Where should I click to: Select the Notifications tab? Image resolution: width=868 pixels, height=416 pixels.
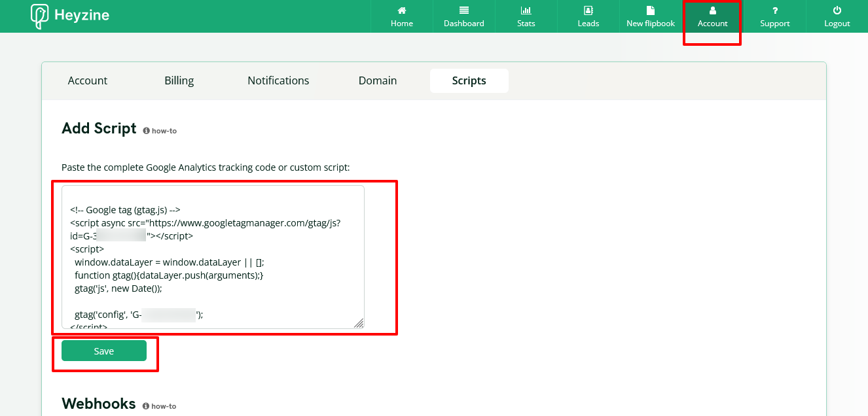(x=278, y=80)
